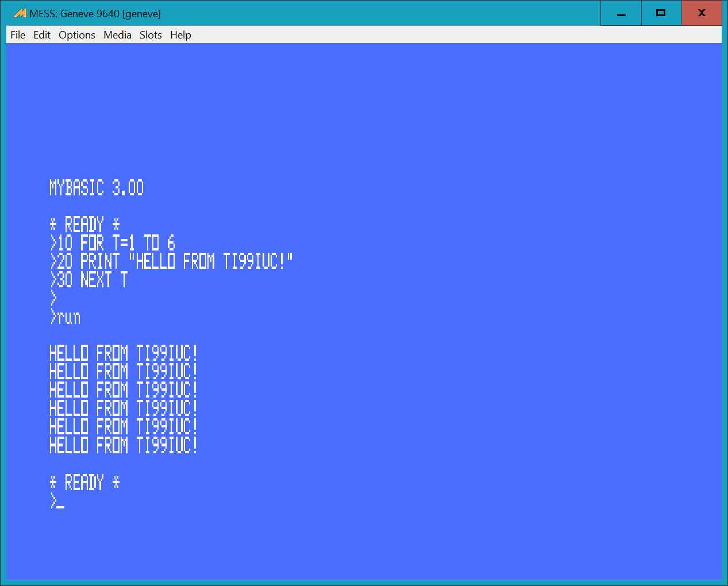Image resolution: width=728 pixels, height=586 pixels.
Task: Click the first HELLO FROM TI99IUC! output line
Action: (124, 353)
